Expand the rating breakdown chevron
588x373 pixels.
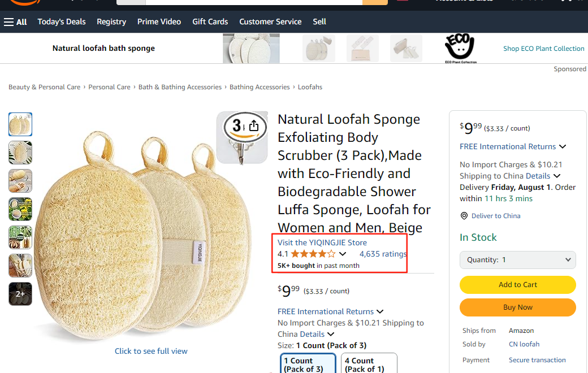pyautogui.click(x=343, y=254)
